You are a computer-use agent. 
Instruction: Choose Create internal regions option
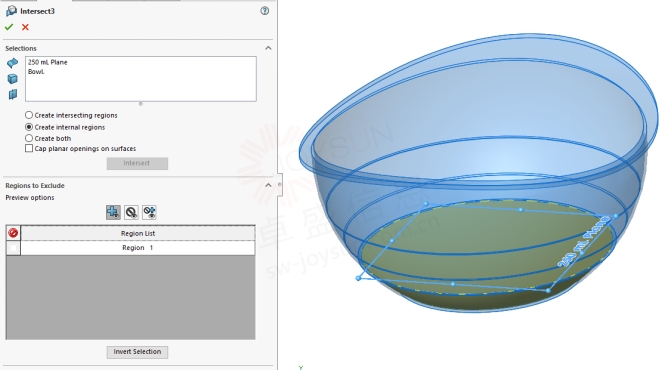29,127
